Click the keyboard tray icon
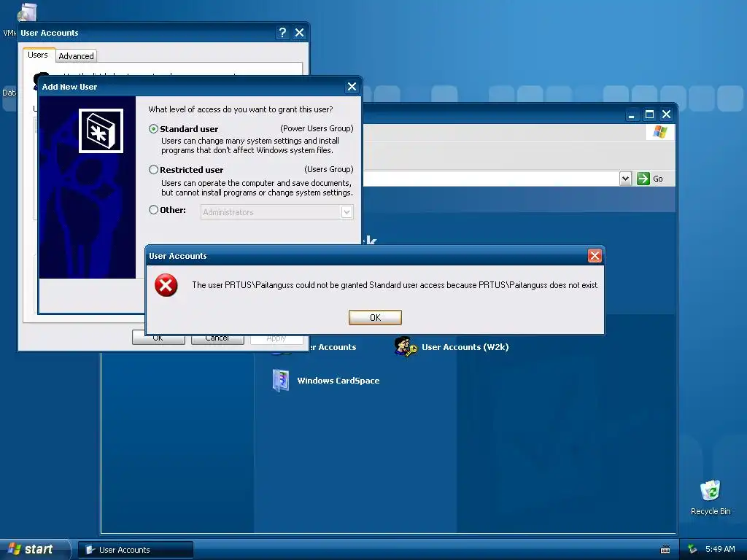Viewport: 747px width, 560px height. pos(665,550)
